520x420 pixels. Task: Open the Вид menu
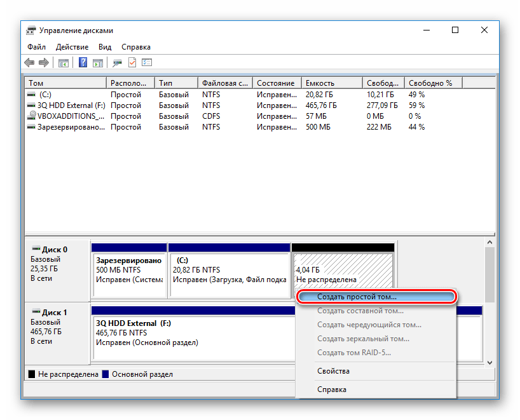pos(105,47)
